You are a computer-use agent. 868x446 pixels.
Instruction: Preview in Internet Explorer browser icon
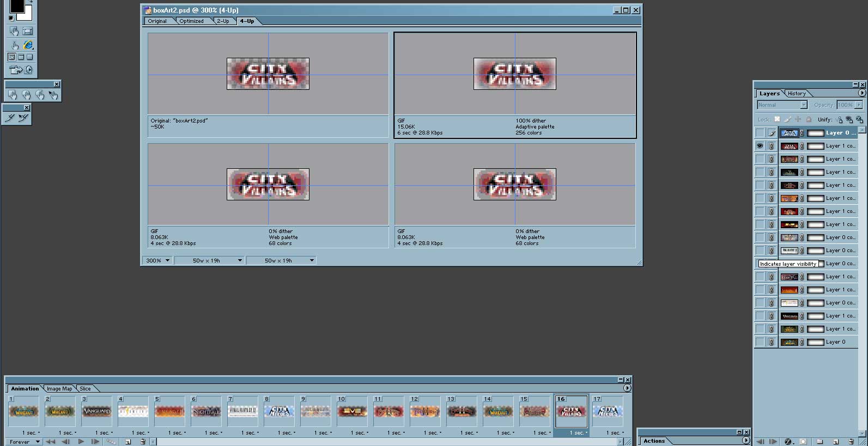click(x=28, y=45)
